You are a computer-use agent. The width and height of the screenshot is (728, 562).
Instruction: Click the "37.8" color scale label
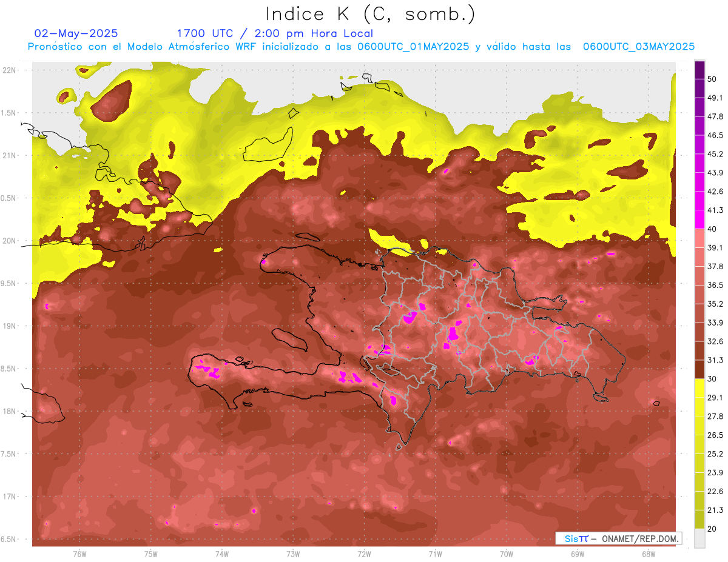(x=715, y=266)
